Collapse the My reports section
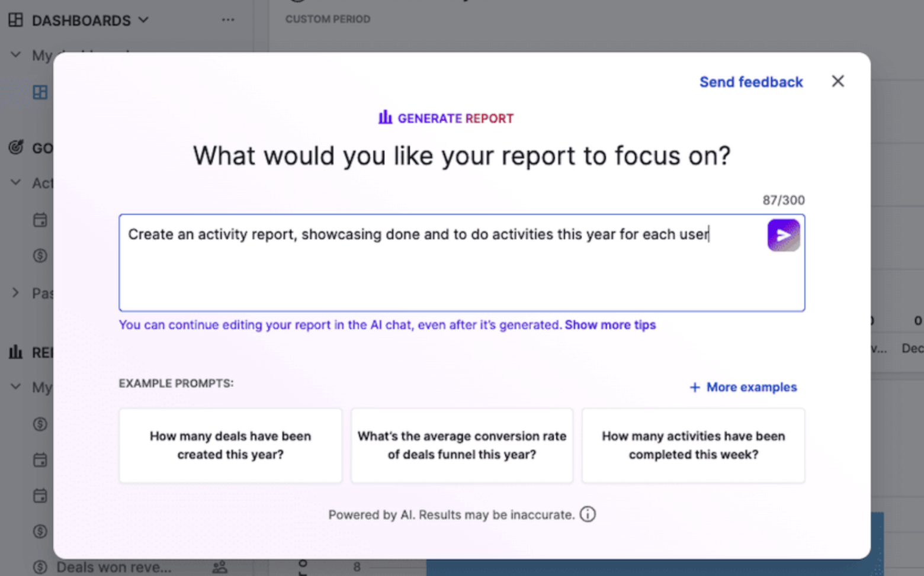The image size is (924, 576). 15,387
